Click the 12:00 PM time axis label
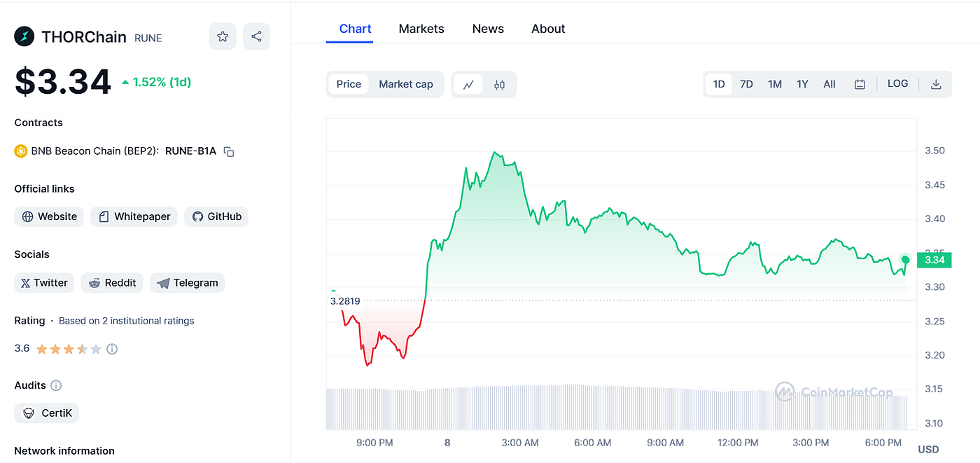The image size is (980, 463). 738,443
